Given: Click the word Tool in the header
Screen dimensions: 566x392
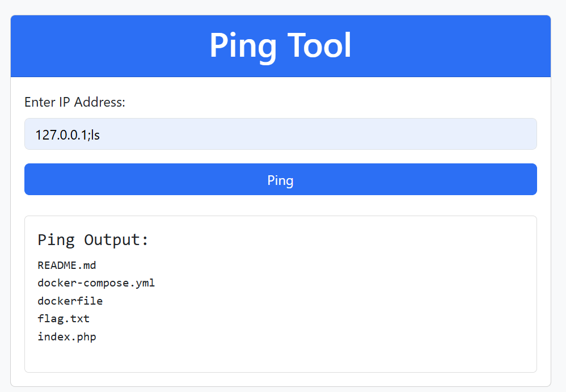Looking at the screenshot, I should (x=319, y=45).
